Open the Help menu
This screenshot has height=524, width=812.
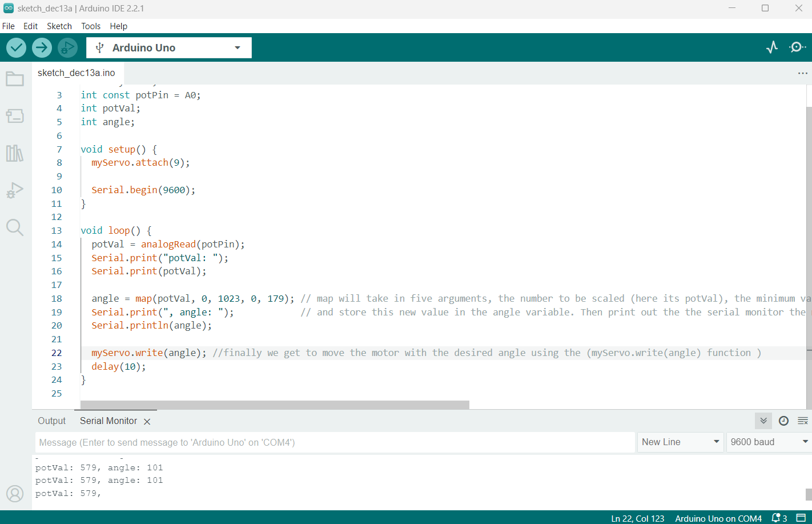click(119, 26)
